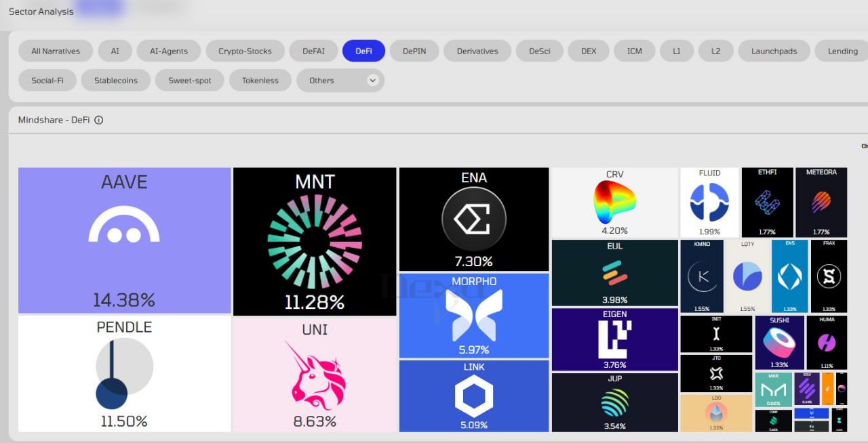Choose the Sweet-spot filter

pyautogui.click(x=190, y=80)
